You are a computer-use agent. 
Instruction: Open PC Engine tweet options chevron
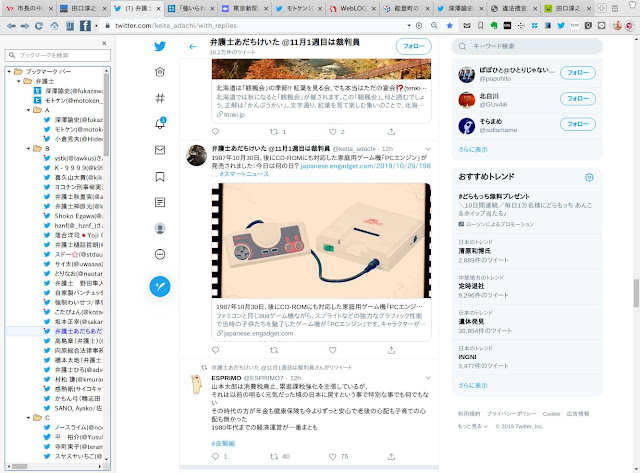(428, 149)
